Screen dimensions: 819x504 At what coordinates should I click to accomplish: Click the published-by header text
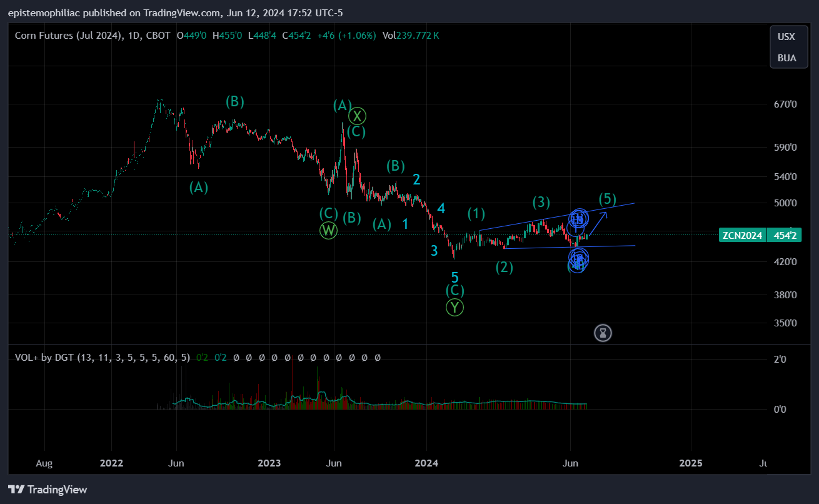click(175, 13)
